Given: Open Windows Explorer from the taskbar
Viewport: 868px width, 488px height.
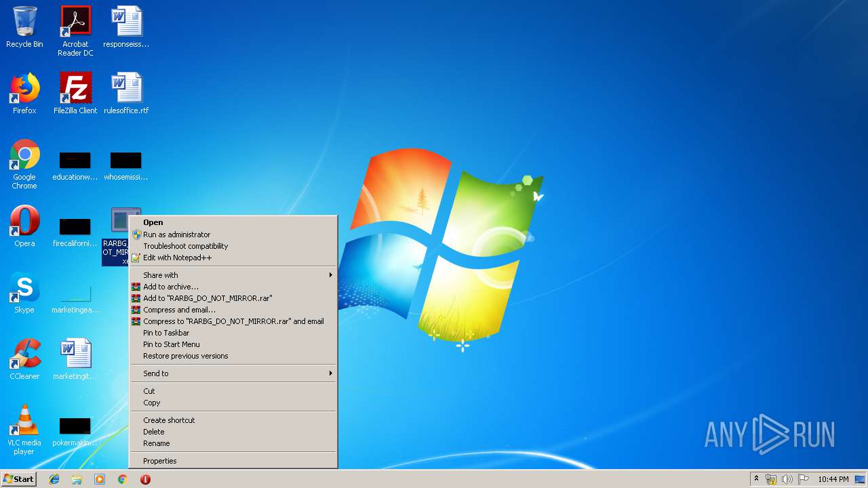Looking at the screenshot, I should coord(77,479).
